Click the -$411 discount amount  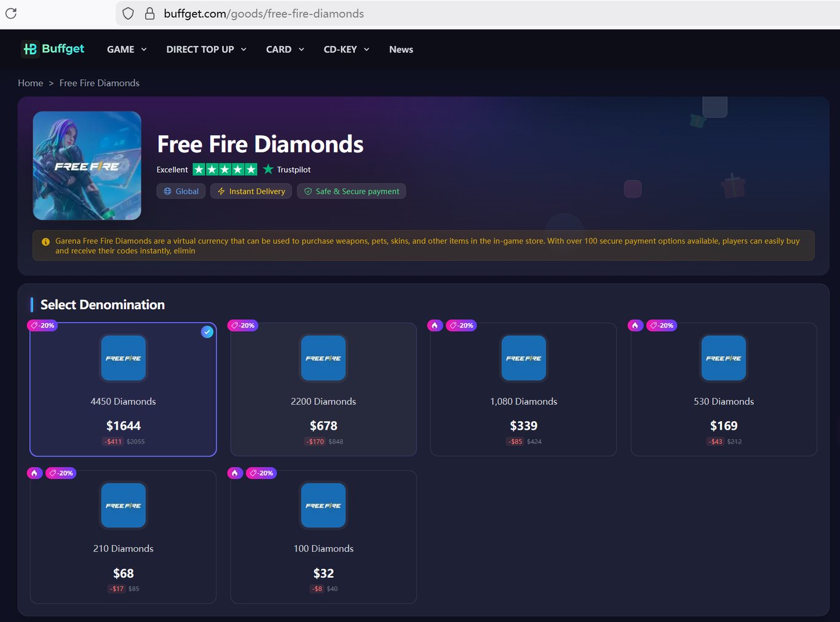(113, 441)
